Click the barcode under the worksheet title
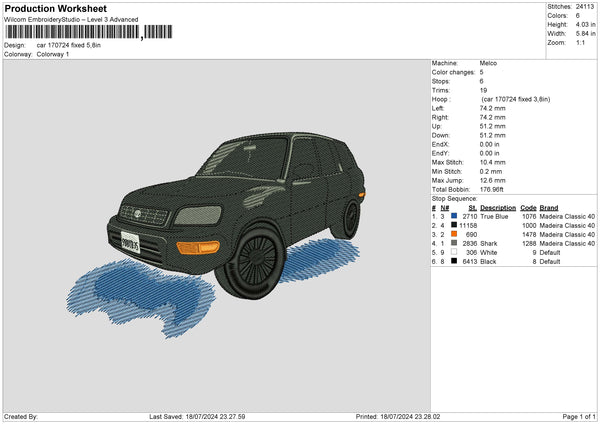This screenshot has width=600, height=424. 89,32
